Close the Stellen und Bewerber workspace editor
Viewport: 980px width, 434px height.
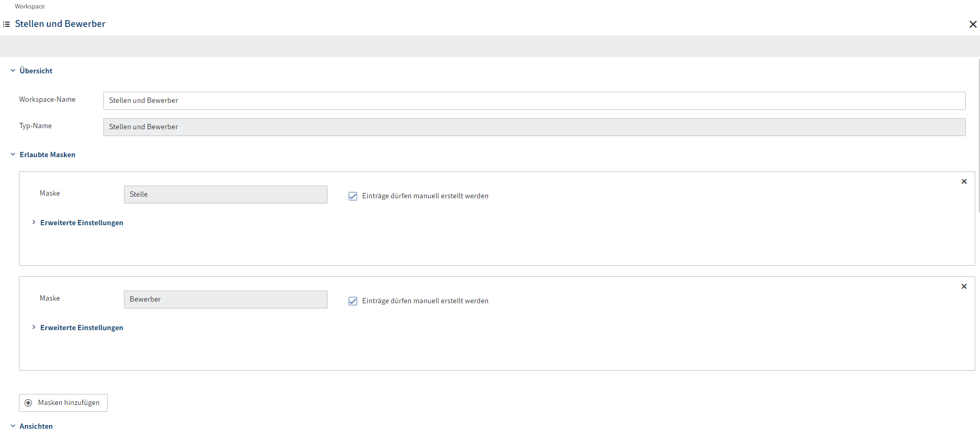pos(973,24)
